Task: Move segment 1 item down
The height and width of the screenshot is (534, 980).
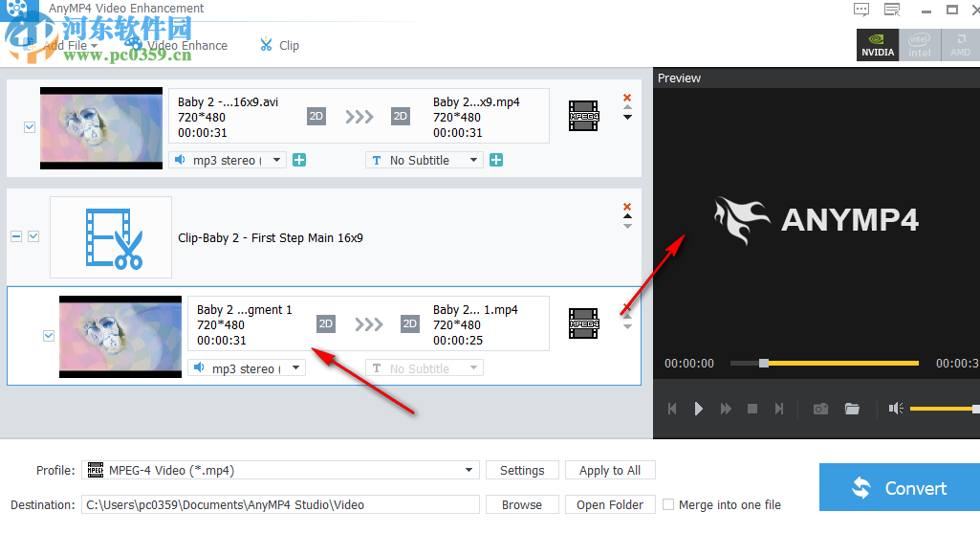Action: tap(627, 327)
